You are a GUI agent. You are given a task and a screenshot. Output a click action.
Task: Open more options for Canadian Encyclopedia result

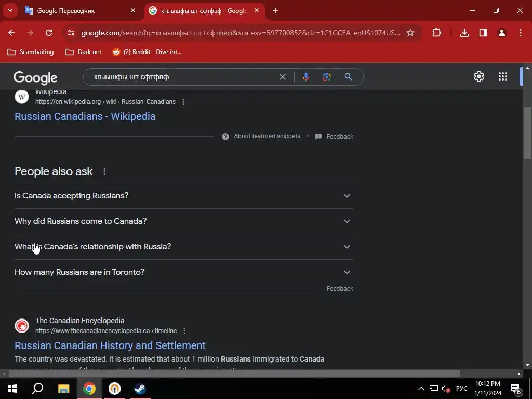pos(184,331)
